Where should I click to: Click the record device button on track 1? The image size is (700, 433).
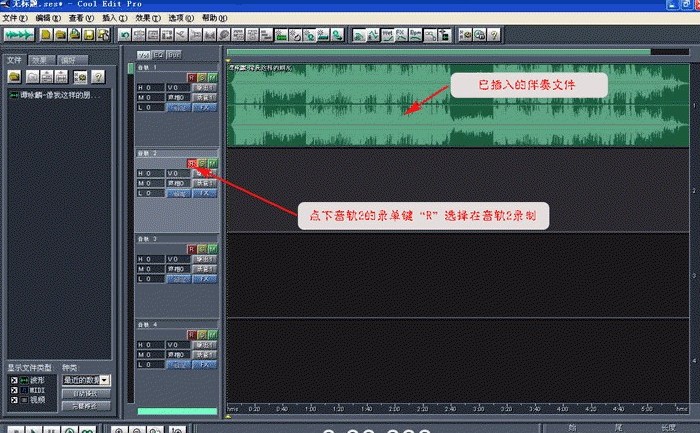[x=204, y=97]
